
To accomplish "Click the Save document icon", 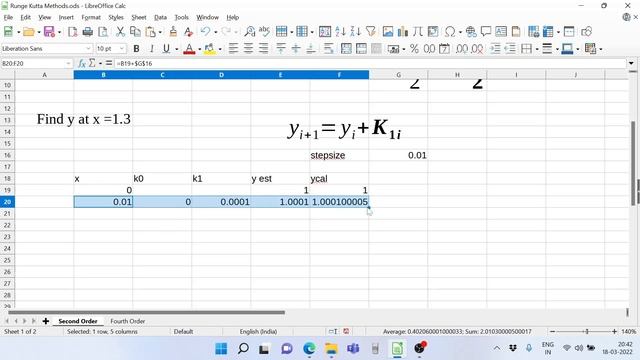I will click(x=49, y=31).
